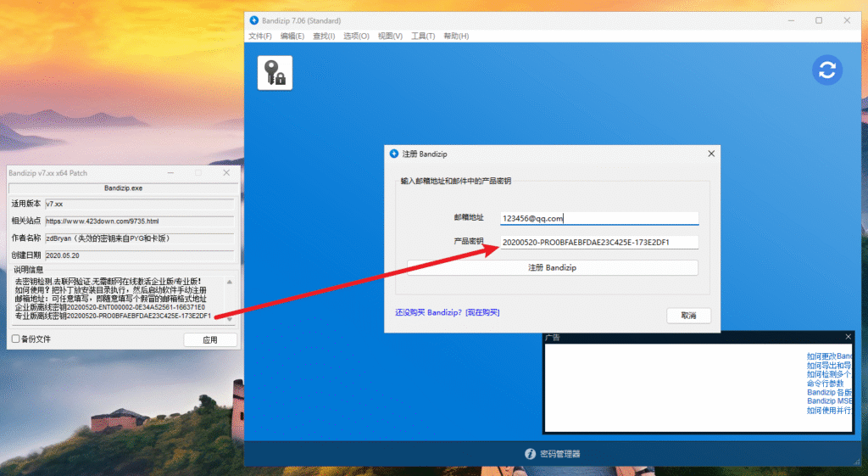Open the 查找(I) menu

coord(323,36)
